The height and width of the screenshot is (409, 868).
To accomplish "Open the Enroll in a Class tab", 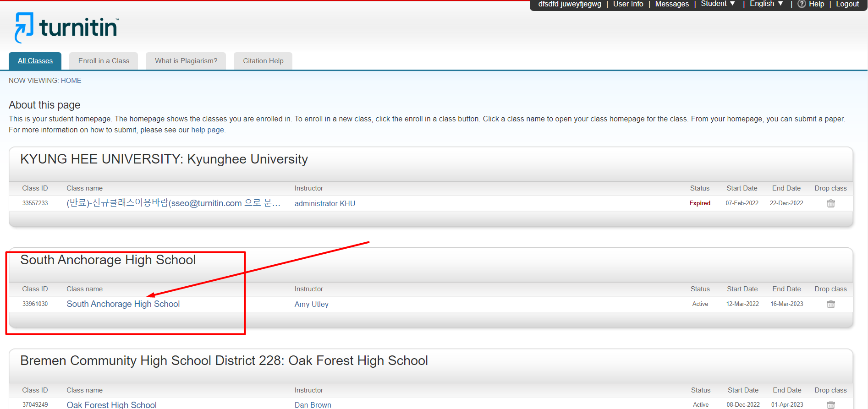I will [x=104, y=61].
